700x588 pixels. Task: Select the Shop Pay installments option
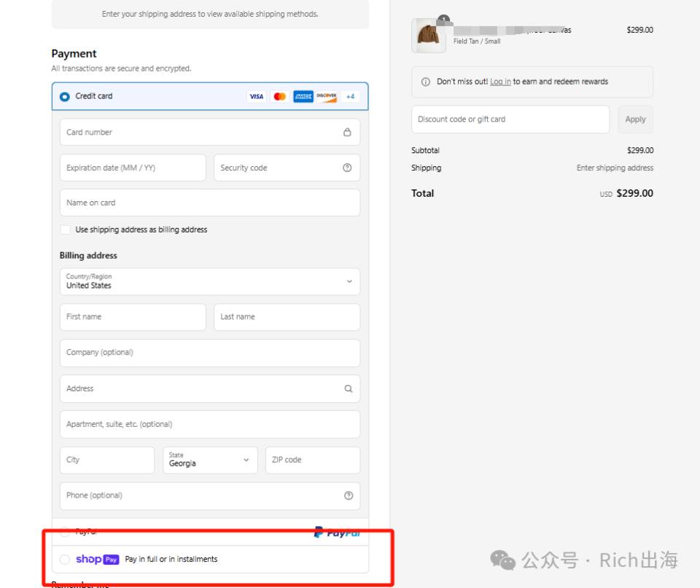(x=65, y=560)
